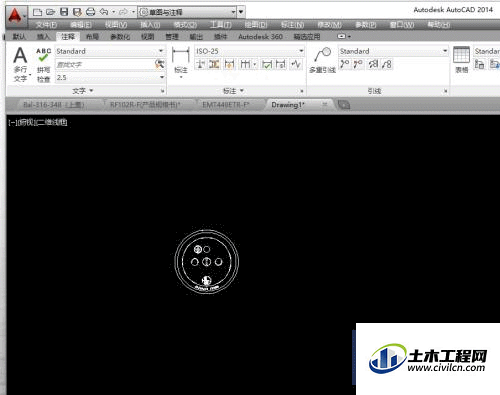500x395 pixels.
Task: Click the jogged linear dimension icon
Action: tap(296, 64)
